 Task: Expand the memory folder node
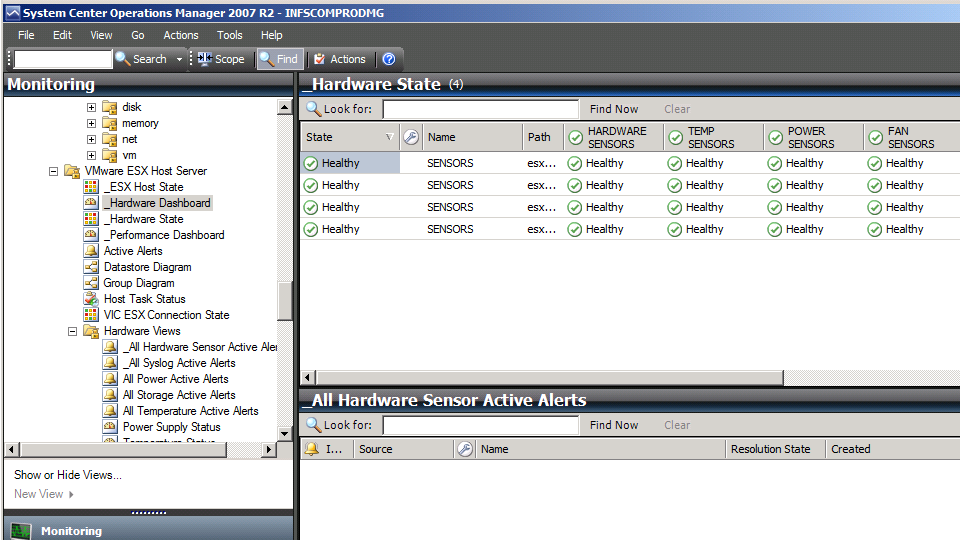[x=91, y=123]
